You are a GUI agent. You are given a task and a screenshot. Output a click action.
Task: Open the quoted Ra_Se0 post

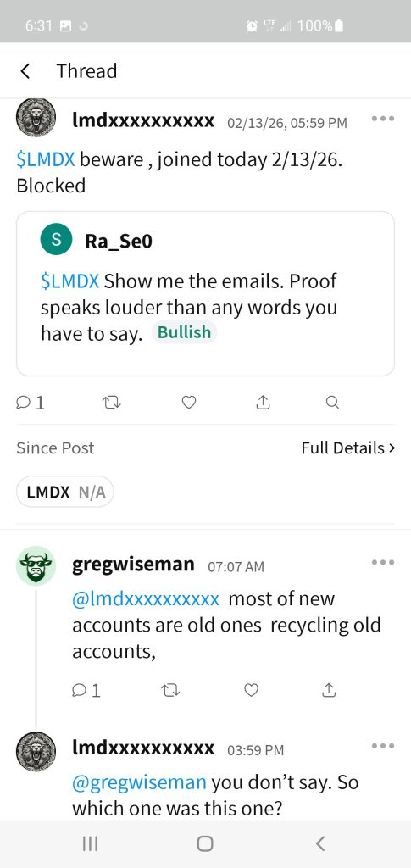click(x=205, y=293)
